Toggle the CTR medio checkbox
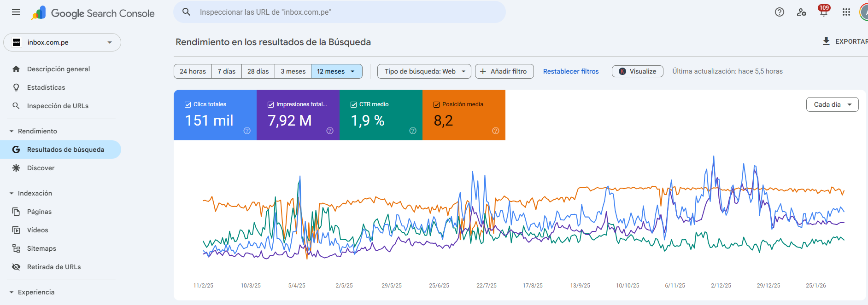Image resolution: width=868 pixels, height=305 pixels. point(354,104)
